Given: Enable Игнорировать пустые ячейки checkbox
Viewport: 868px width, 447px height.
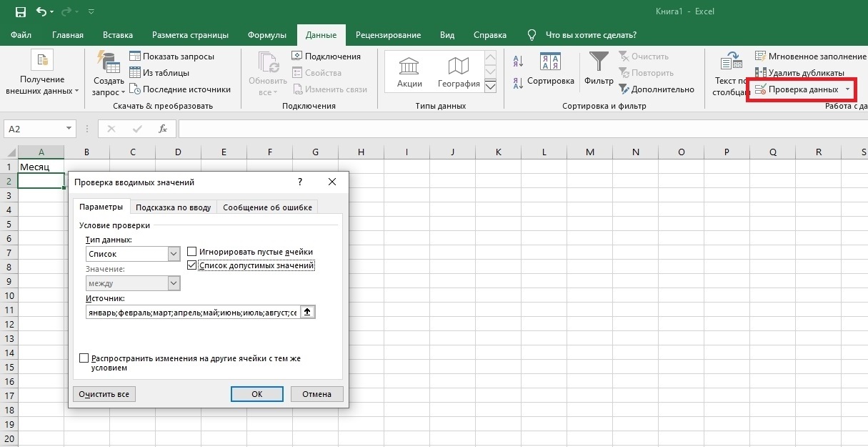Looking at the screenshot, I should [192, 252].
